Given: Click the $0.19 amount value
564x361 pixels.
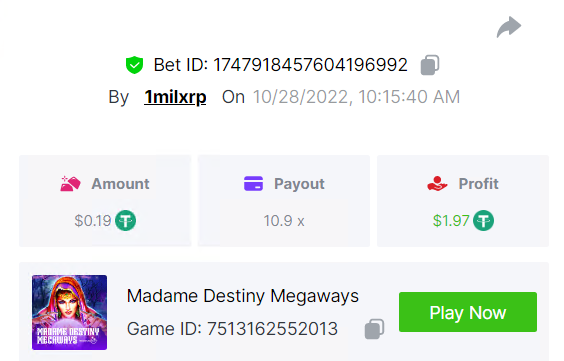Looking at the screenshot, I should 93,221.
